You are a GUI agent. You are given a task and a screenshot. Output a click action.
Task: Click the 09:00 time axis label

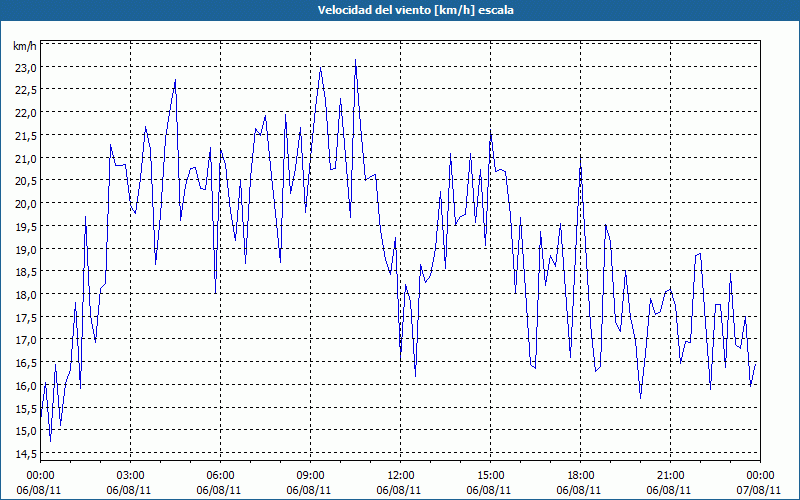[311, 475]
